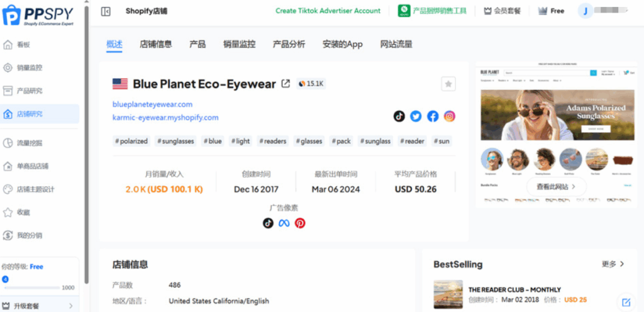Click the #sun tag
Viewport: 644px width, 312px height.
point(442,142)
